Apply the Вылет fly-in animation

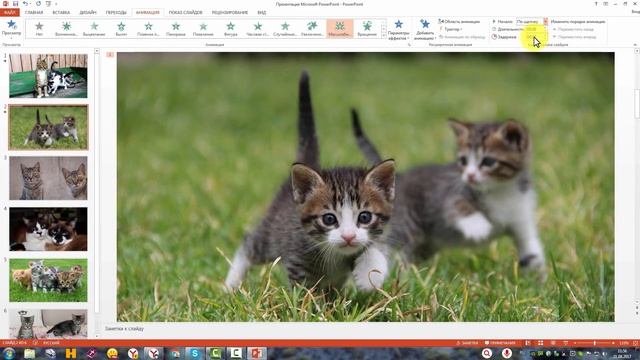[121, 29]
